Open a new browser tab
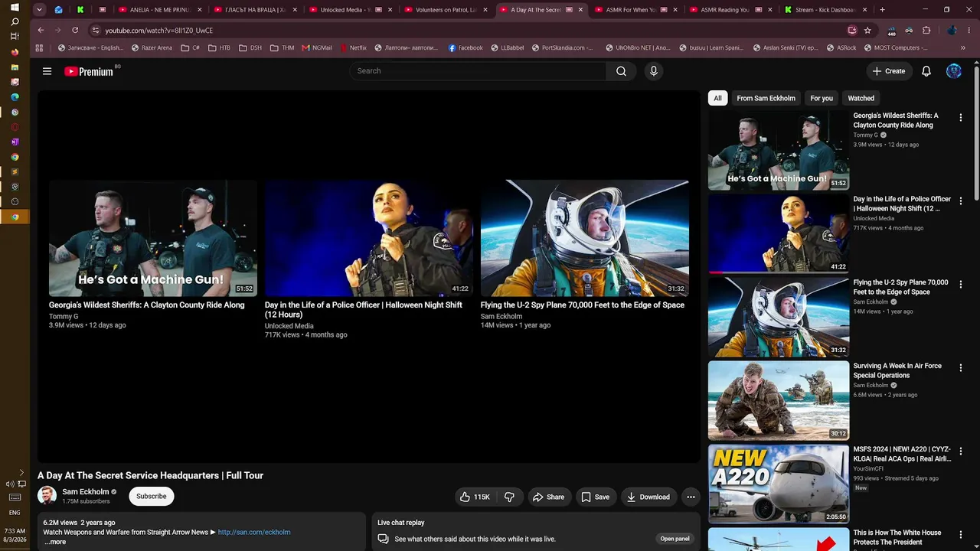 [x=882, y=10]
